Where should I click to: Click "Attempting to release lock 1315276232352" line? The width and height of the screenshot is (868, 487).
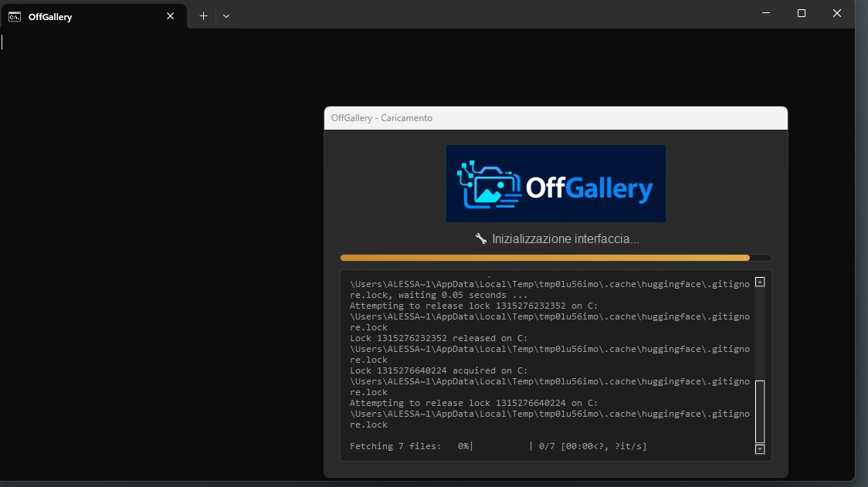[x=473, y=306]
